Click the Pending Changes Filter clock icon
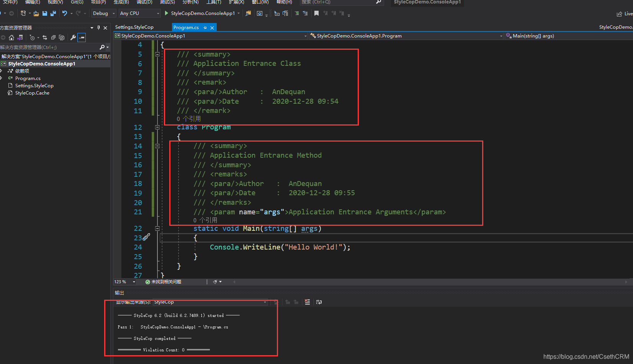This screenshot has width=633, height=364. [x=32, y=38]
